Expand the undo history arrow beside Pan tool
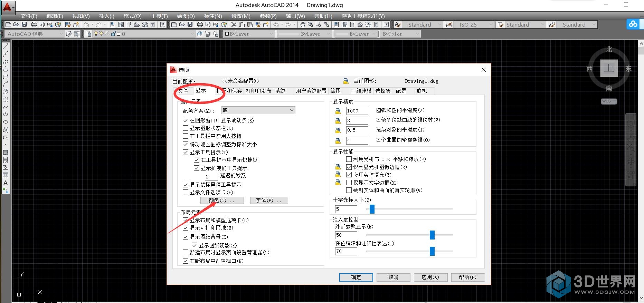 click(x=282, y=25)
